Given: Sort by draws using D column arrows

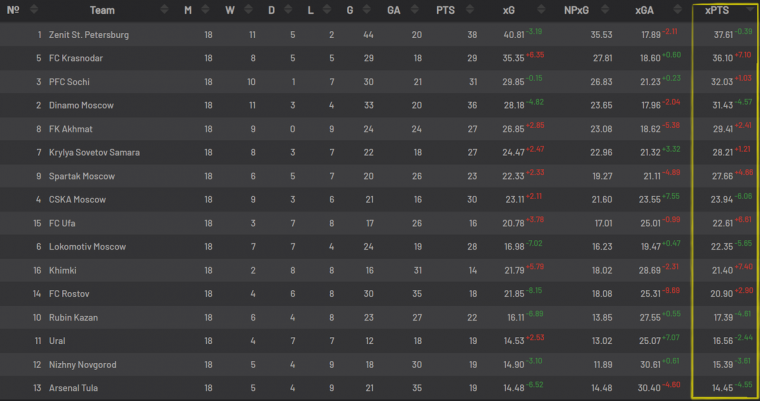Looking at the screenshot, I should [x=288, y=9].
